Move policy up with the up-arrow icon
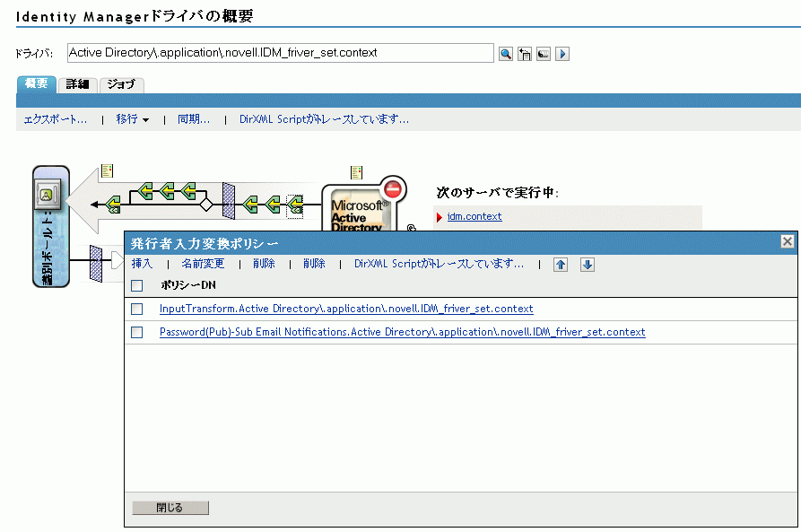Viewport: 801px width, 532px height. point(561,265)
